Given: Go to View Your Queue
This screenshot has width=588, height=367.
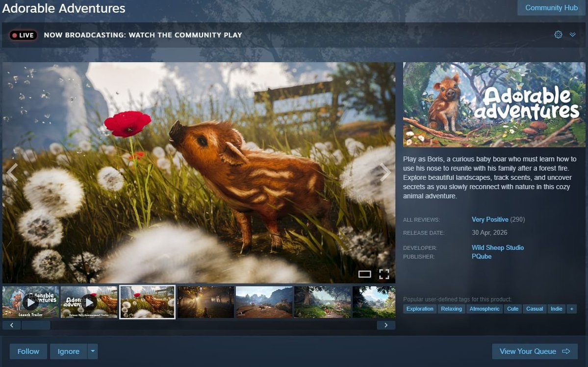Looking at the screenshot, I should pos(535,351).
